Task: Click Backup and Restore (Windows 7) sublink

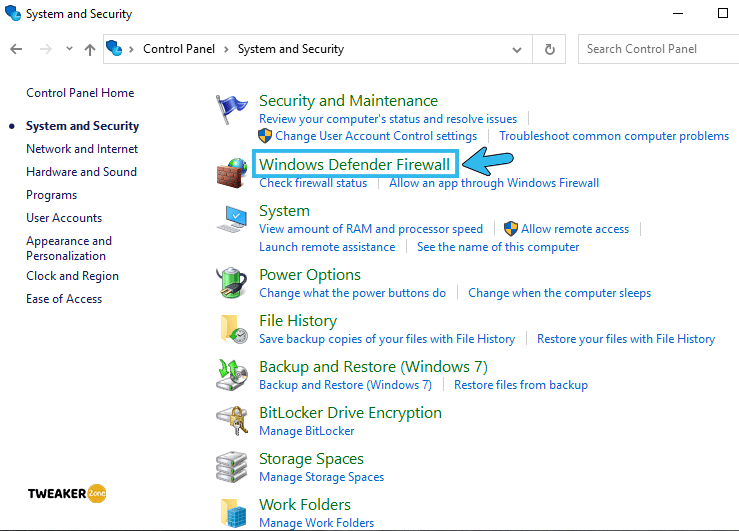Action: click(345, 385)
